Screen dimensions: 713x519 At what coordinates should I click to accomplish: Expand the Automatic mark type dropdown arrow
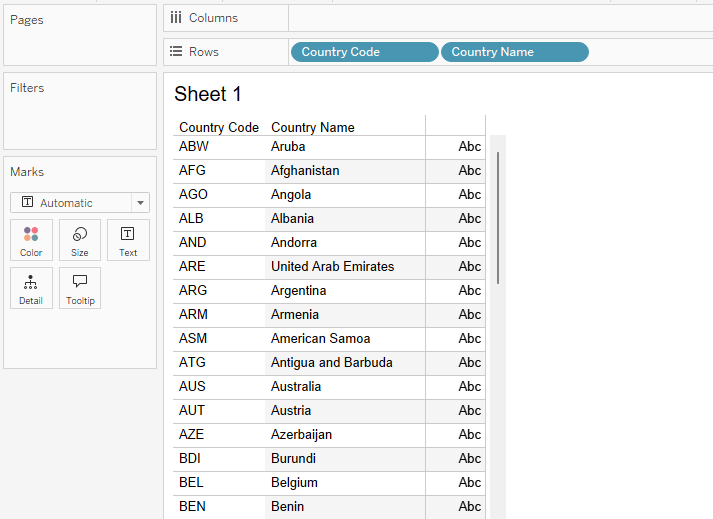point(141,203)
